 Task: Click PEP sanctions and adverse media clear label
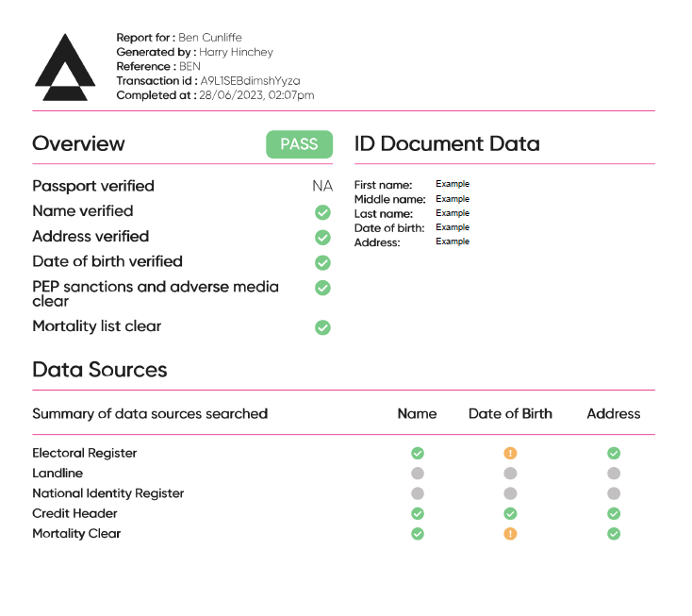pyautogui.click(x=156, y=293)
